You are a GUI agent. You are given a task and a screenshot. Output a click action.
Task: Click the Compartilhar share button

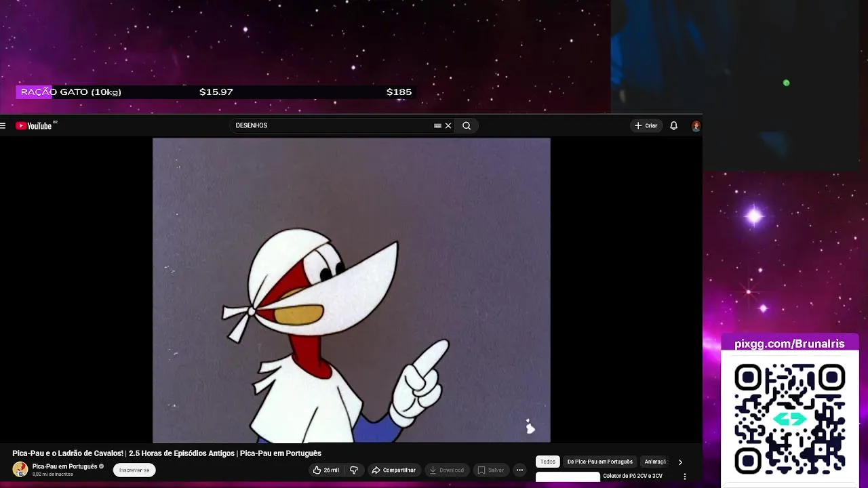tap(393, 470)
